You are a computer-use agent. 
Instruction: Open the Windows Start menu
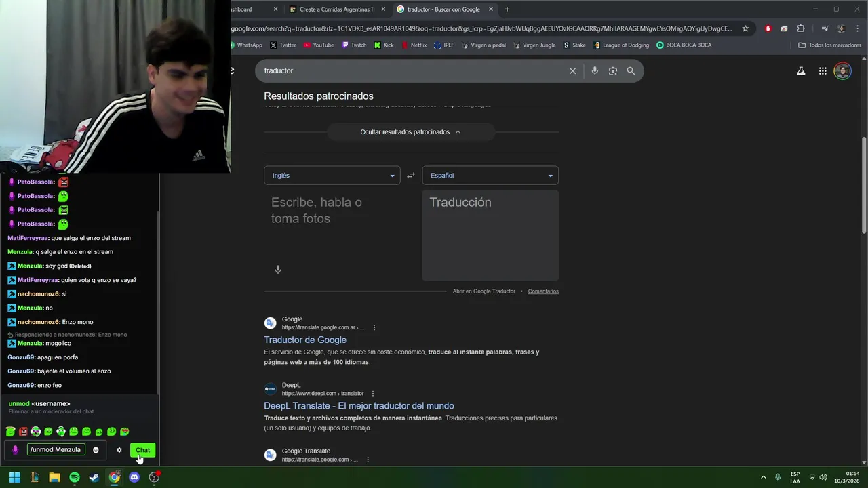(x=14, y=477)
